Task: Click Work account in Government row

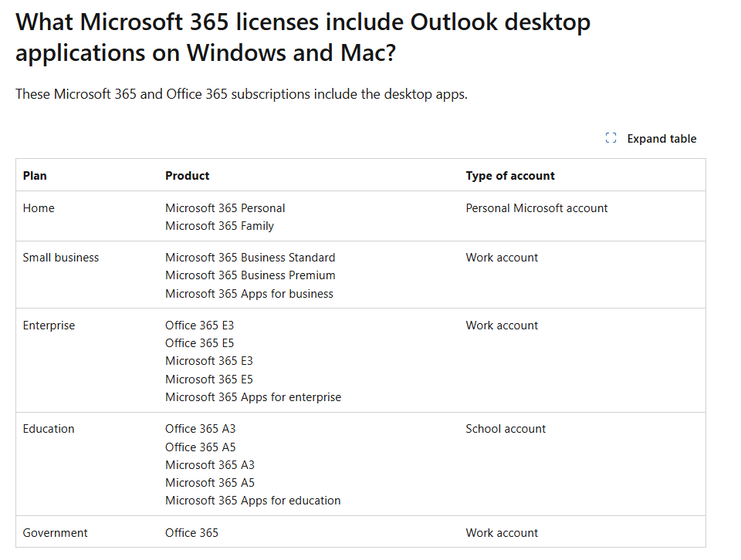Action: (x=502, y=533)
